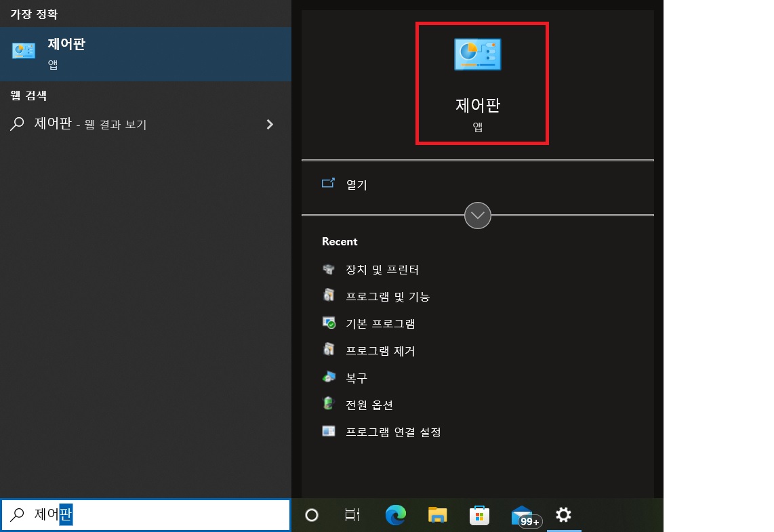Select 기본 프로그램 in Recent list

click(380, 323)
